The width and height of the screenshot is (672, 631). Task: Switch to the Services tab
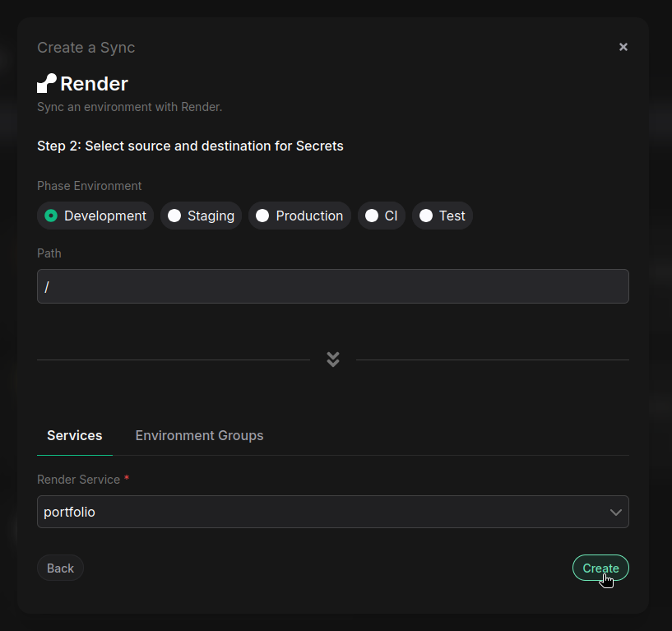(x=75, y=435)
